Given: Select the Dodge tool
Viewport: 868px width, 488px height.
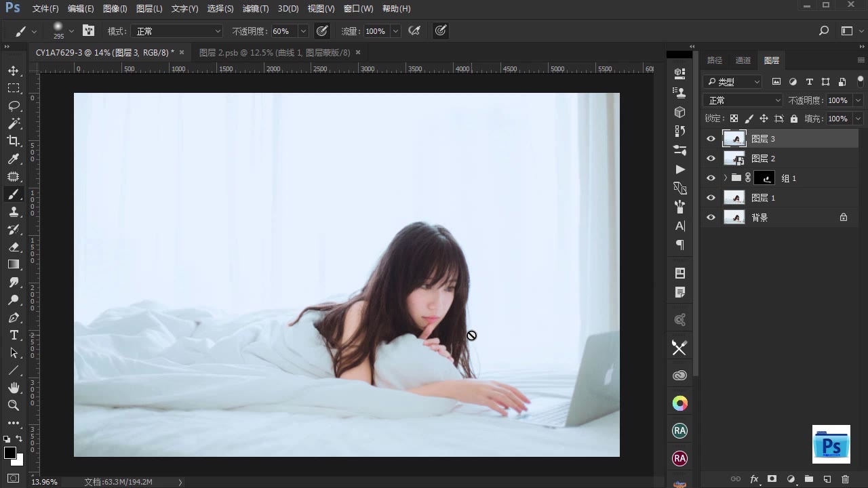Looking at the screenshot, I should pyautogui.click(x=14, y=300).
